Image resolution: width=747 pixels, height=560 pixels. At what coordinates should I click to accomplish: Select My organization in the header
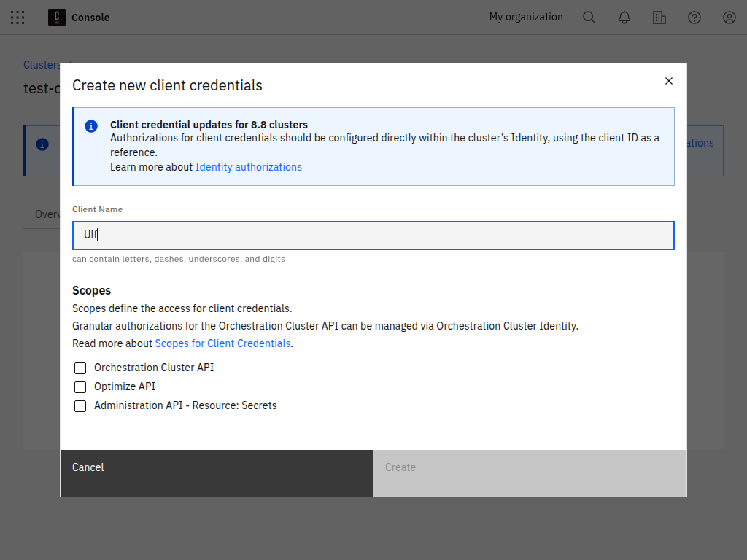[526, 17]
